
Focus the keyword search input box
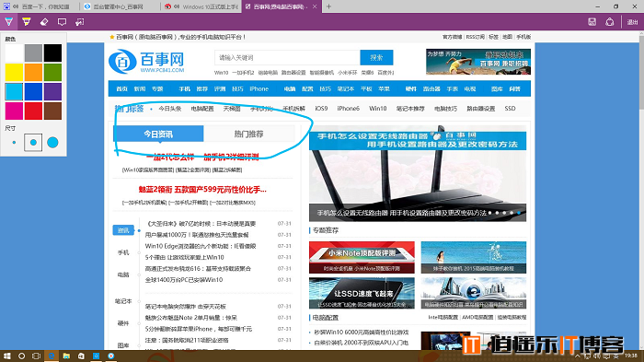(x=287, y=58)
